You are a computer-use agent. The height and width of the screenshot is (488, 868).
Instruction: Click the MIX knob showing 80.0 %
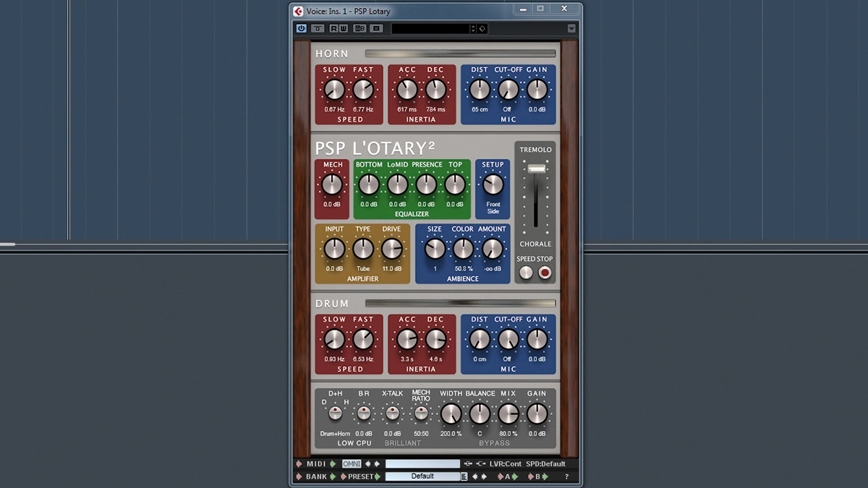pos(509,414)
